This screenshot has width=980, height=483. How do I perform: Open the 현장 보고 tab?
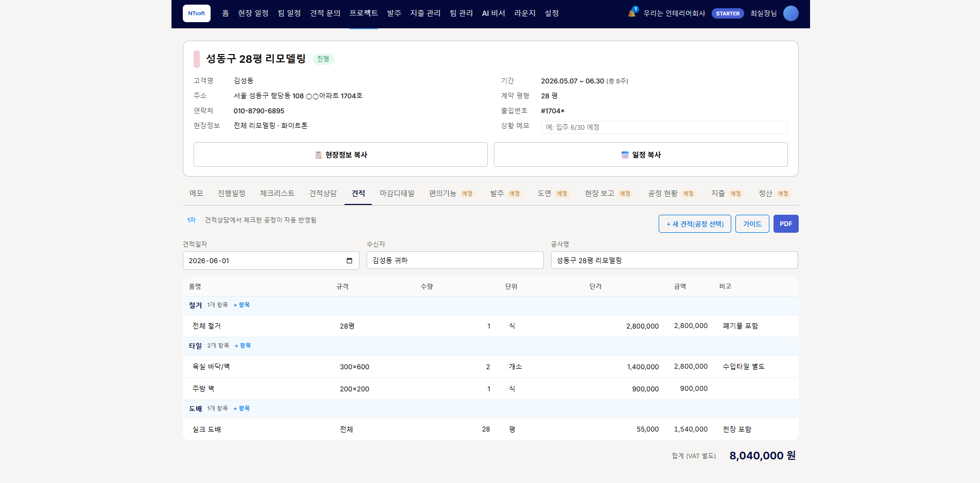click(x=608, y=194)
